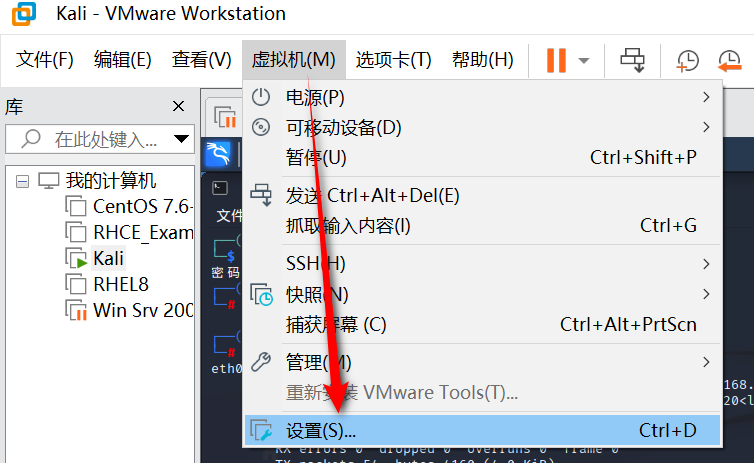Image resolution: width=754 pixels, height=463 pixels.
Task: Click the paused VM tab icon
Action: pyautogui.click(x=225, y=117)
